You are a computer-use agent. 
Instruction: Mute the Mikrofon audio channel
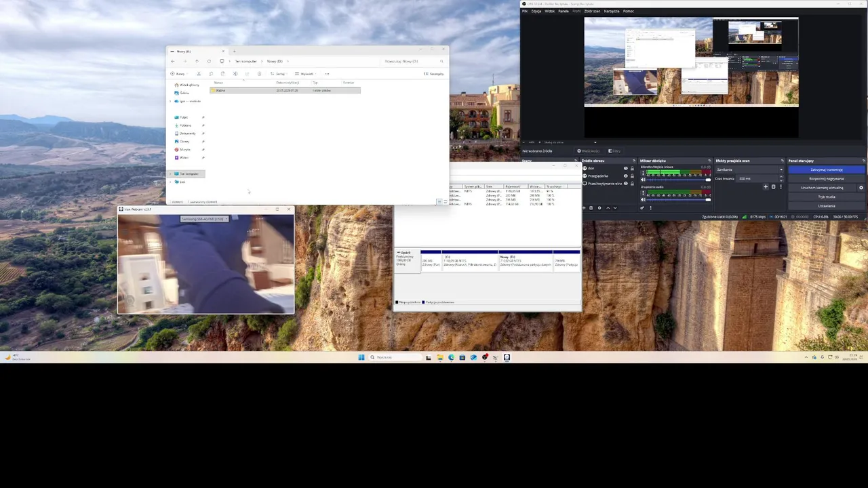[x=643, y=180]
